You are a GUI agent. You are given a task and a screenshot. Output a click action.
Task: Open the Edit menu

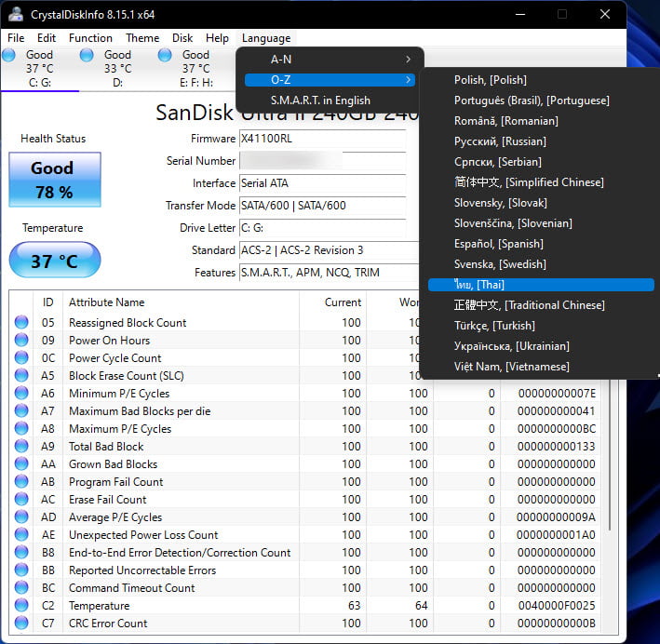pyautogui.click(x=47, y=38)
